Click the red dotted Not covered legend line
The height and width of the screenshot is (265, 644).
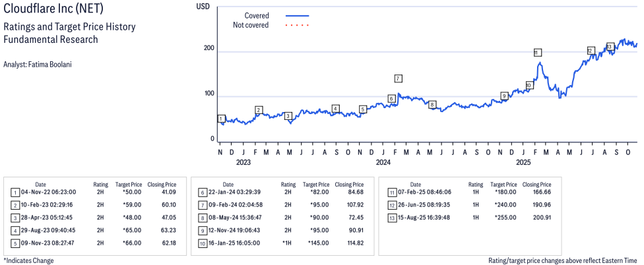[x=297, y=25]
